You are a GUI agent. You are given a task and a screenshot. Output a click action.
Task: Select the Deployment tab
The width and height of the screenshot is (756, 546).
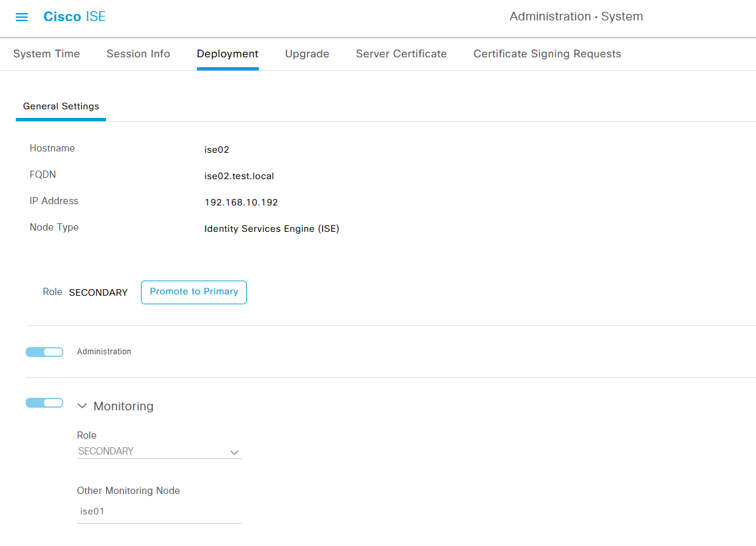[x=228, y=53]
